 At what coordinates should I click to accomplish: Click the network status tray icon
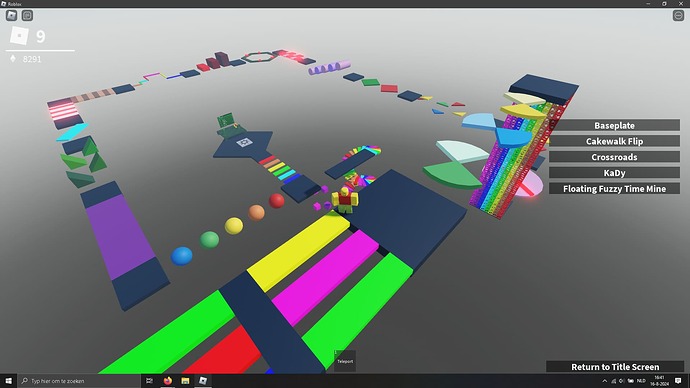point(613,381)
